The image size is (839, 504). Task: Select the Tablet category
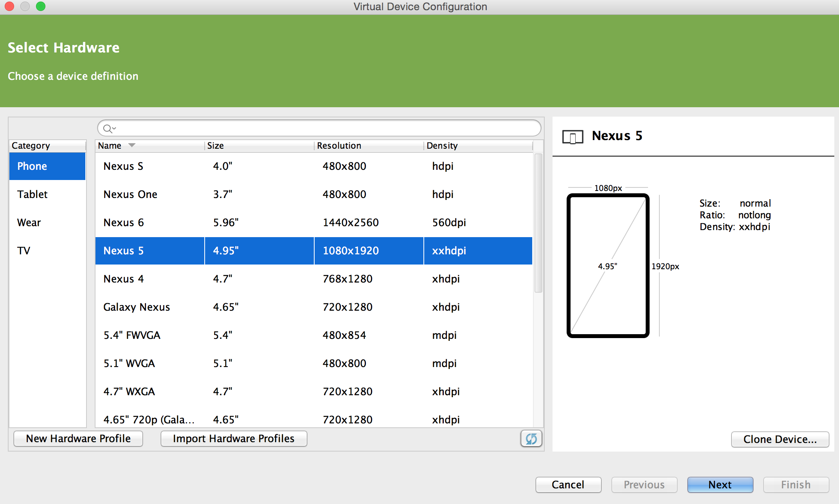tap(47, 194)
